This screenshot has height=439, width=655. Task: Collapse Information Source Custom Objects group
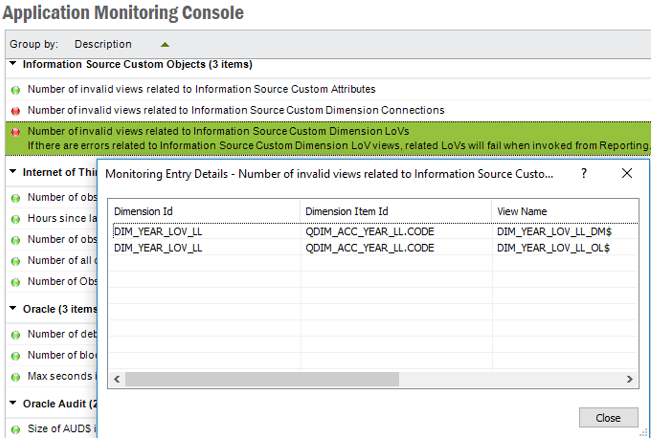coord(13,64)
